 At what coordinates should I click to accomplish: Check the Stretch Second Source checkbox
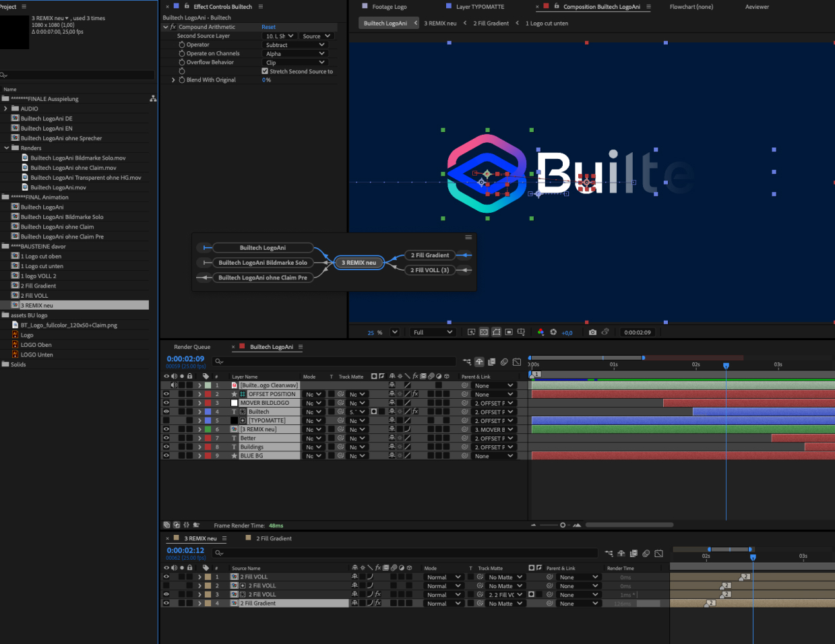point(265,71)
